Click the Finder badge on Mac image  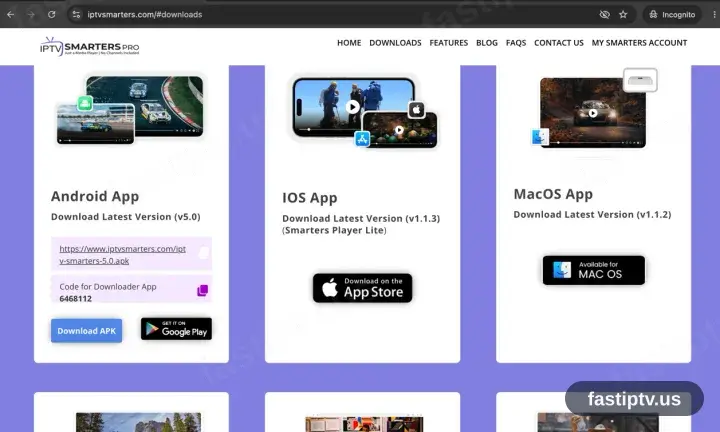pos(539,137)
